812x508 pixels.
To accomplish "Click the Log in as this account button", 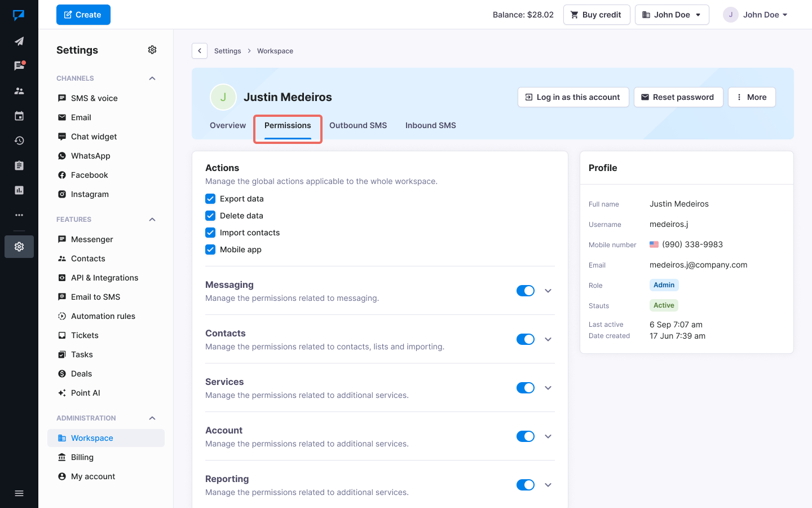I will [573, 97].
